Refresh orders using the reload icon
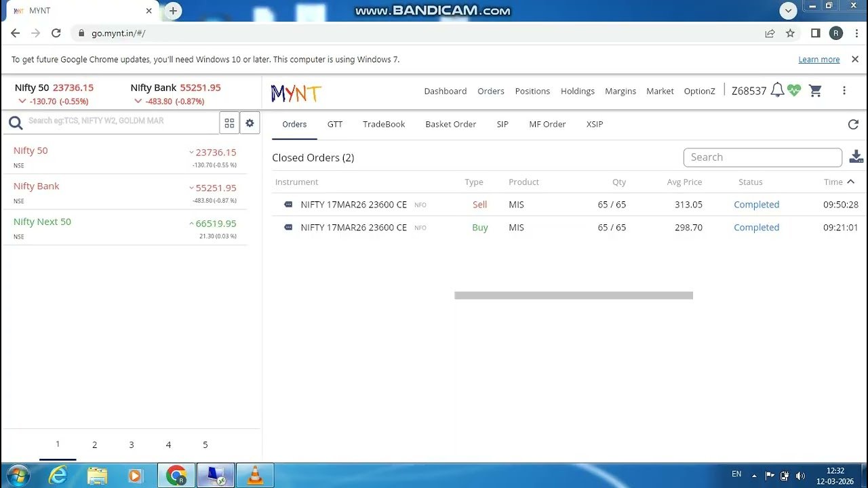 (853, 124)
